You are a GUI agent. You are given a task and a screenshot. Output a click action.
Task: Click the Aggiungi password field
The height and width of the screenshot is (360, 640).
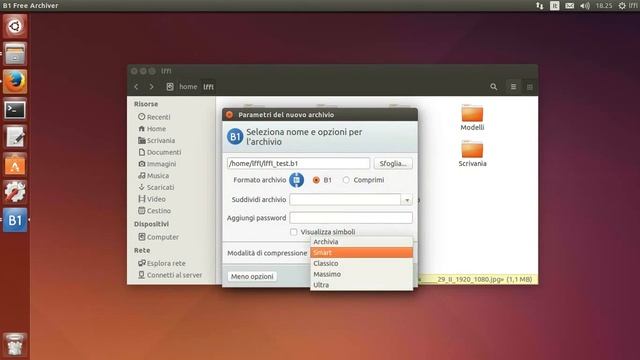(x=351, y=218)
